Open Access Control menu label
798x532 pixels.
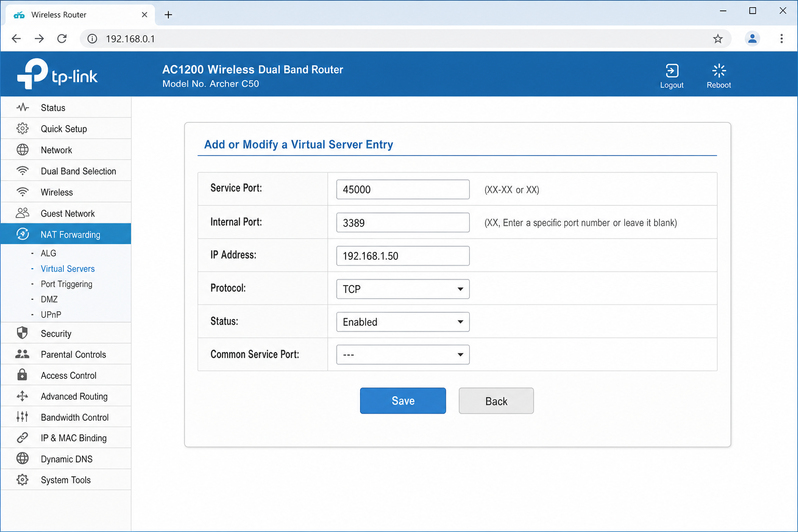coord(69,375)
